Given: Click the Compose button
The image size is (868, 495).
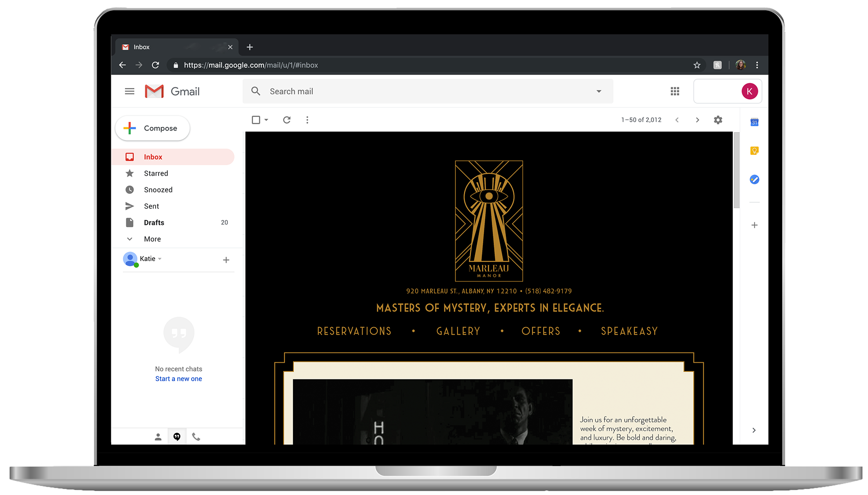Looking at the screenshot, I should (x=152, y=128).
